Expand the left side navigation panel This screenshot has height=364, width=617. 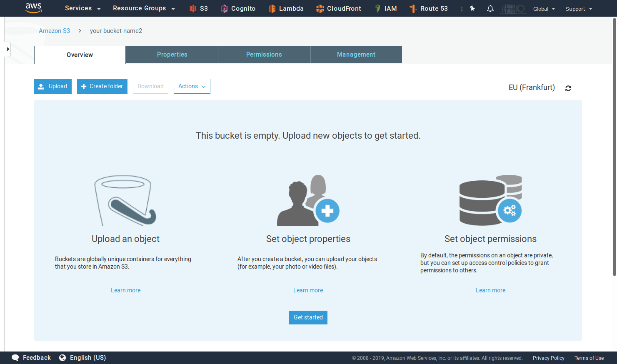(x=7, y=49)
